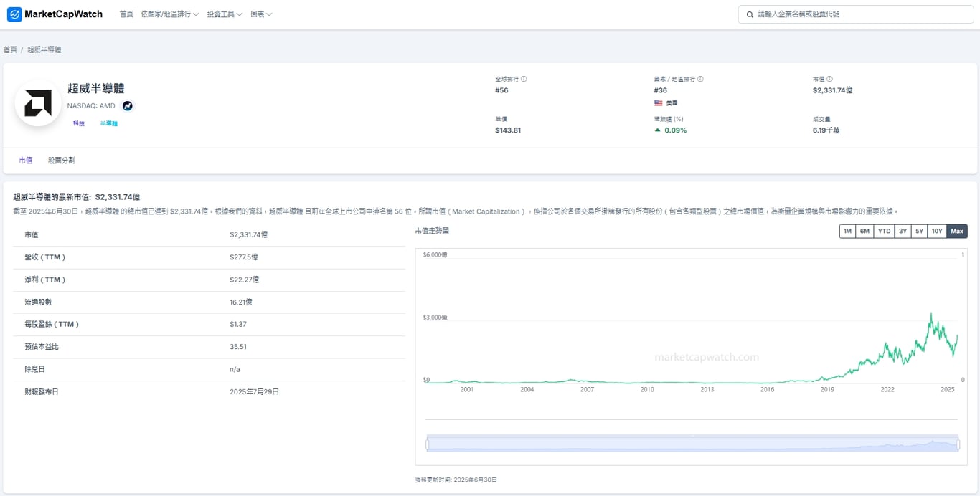
Task: Click the $143.81 share price value
Action: [508, 130]
